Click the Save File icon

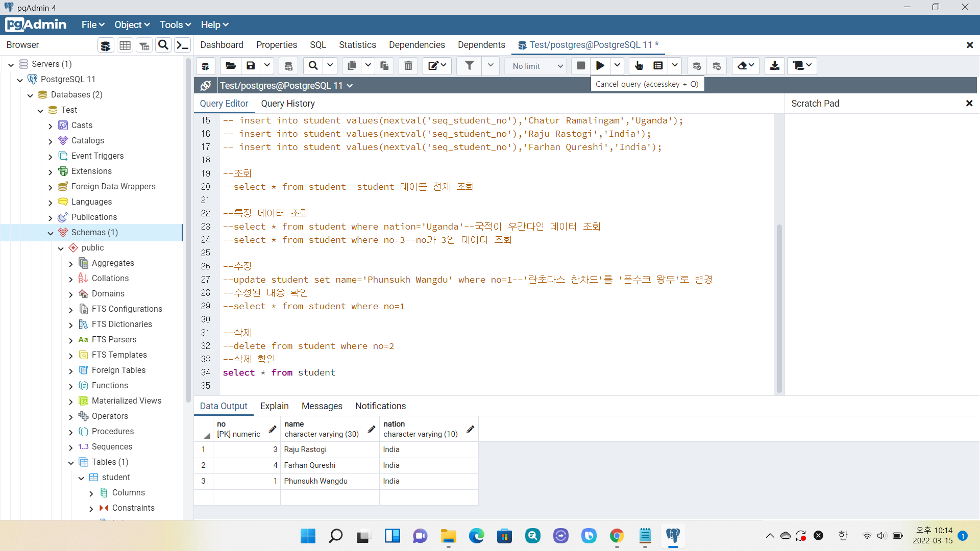251,66
